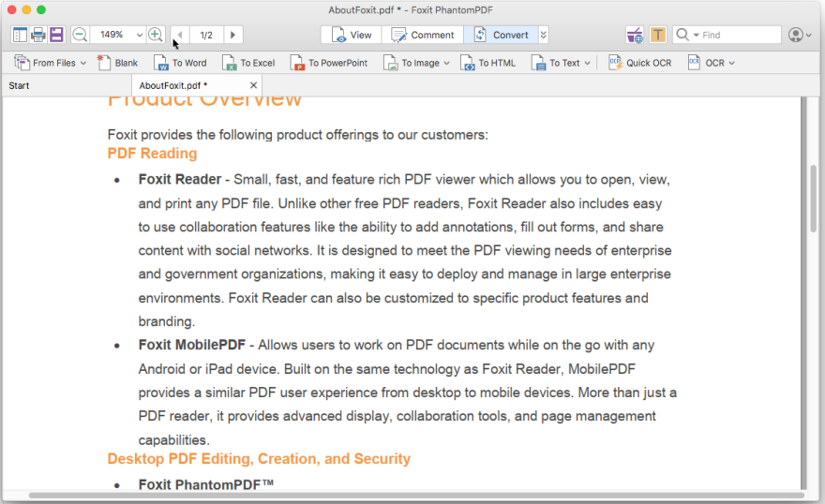Convert the PDF To Image
825x504 pixels.
pyautogui.click(x=412, y=63)
